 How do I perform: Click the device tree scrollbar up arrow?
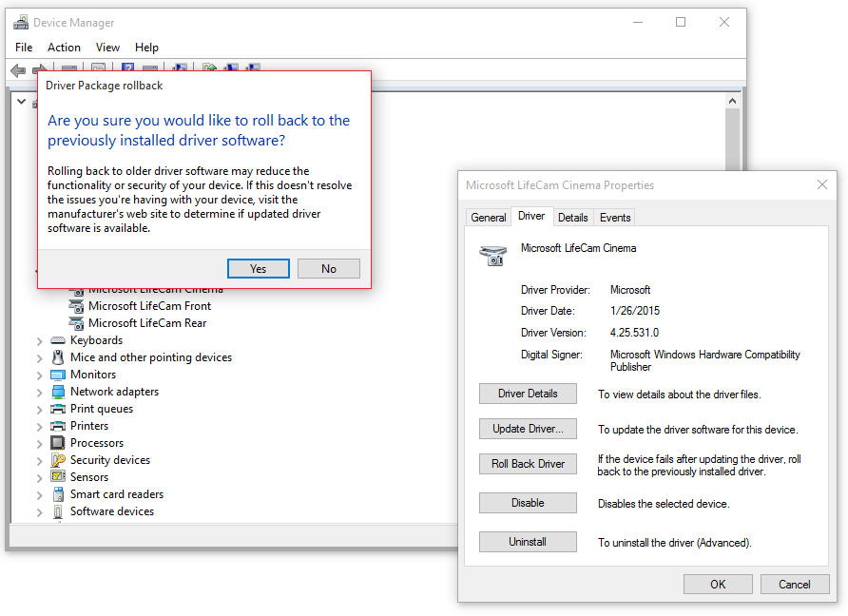point(732,101)
